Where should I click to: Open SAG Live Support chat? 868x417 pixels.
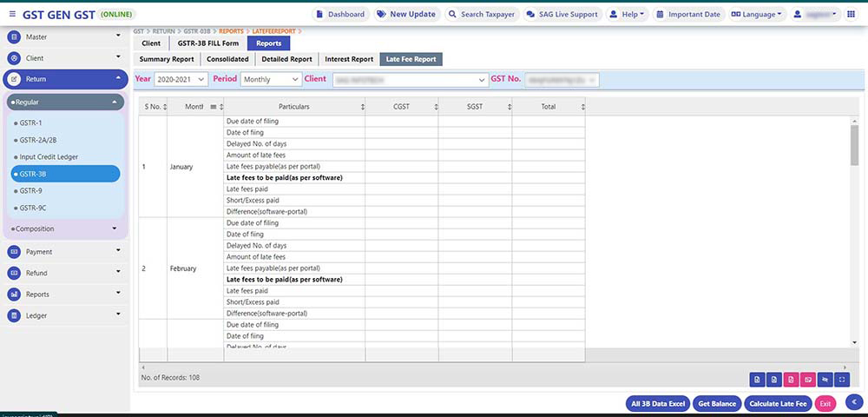(562, 15)
